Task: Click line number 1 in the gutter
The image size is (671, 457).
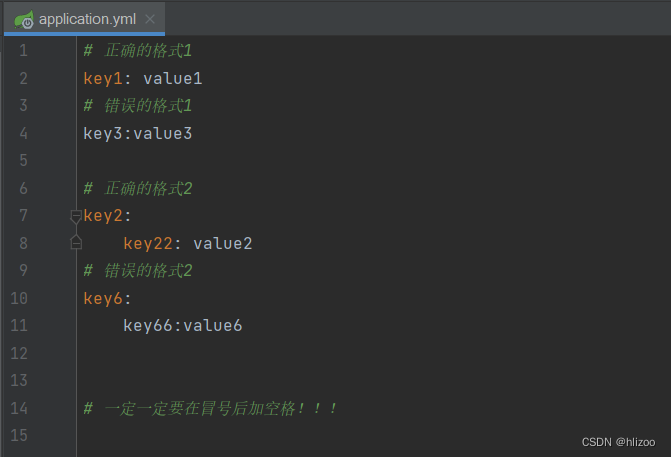Action: pyautogui.click(x=23, y=51)
